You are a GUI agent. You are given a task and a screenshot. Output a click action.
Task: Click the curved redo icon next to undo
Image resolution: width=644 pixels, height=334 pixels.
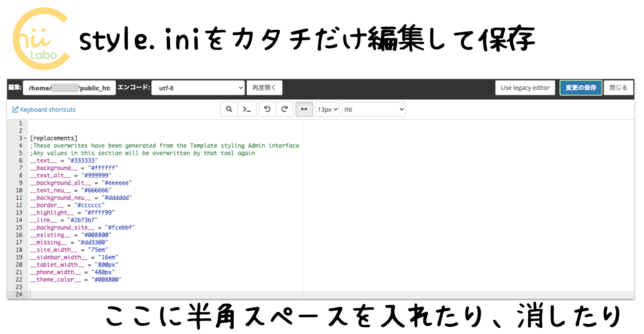(x=284, y=109)
